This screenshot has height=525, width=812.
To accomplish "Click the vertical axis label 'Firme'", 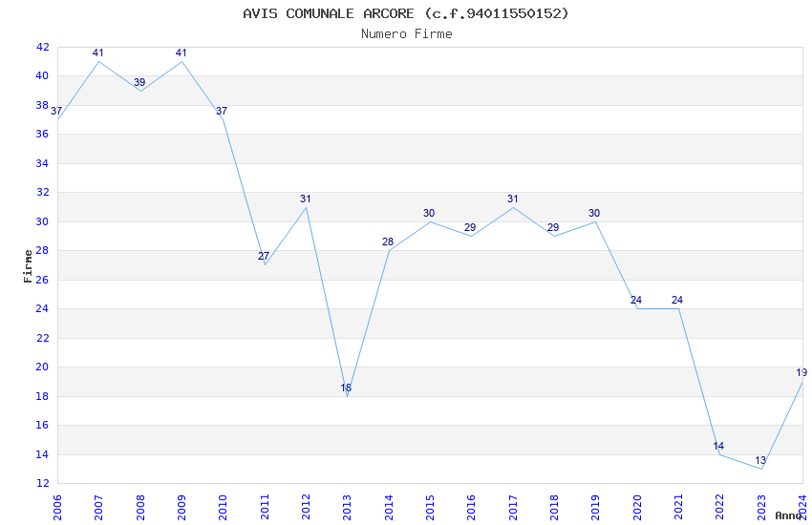I will [28, 266].
